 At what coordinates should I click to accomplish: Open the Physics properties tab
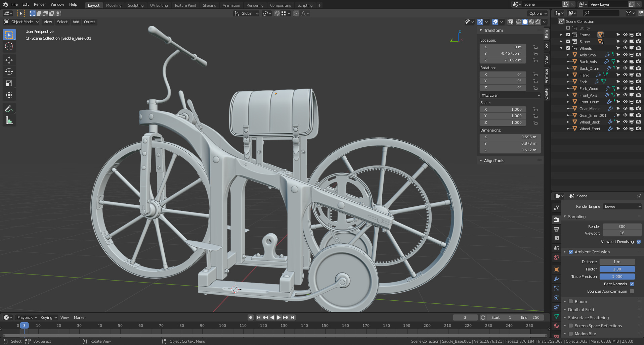click(x=556, y=298)
